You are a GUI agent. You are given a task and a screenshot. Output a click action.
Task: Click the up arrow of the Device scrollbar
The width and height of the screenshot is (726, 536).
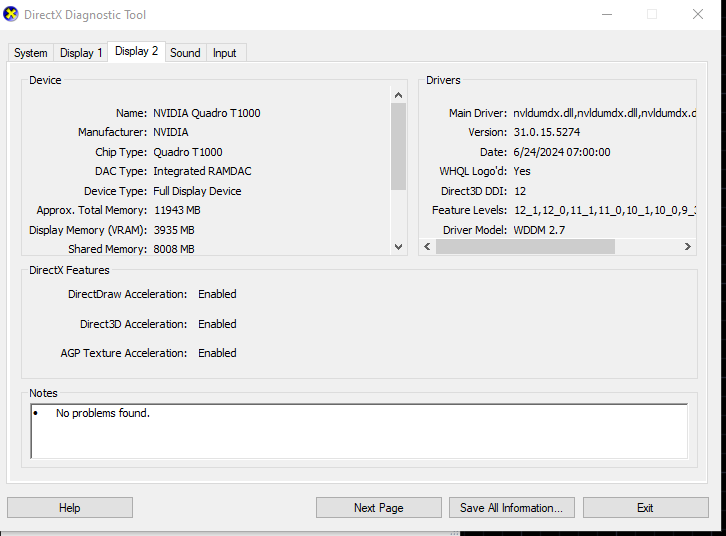pos(398,95)
